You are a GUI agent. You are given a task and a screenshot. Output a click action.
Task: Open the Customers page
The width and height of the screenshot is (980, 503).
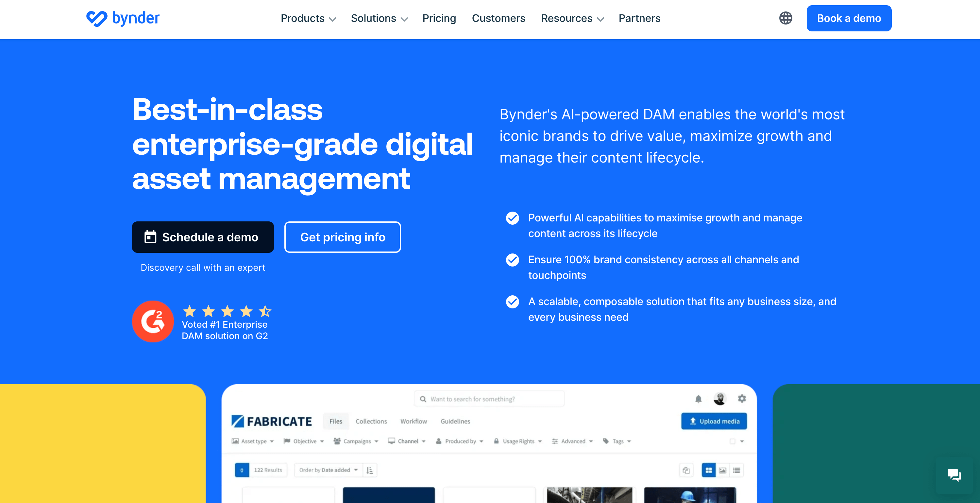(498, 18)
